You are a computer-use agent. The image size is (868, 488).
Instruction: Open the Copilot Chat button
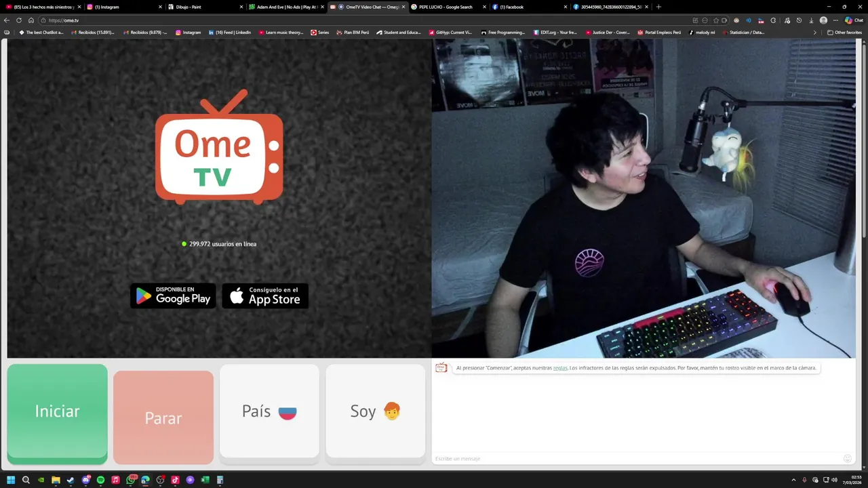point(854,20)
